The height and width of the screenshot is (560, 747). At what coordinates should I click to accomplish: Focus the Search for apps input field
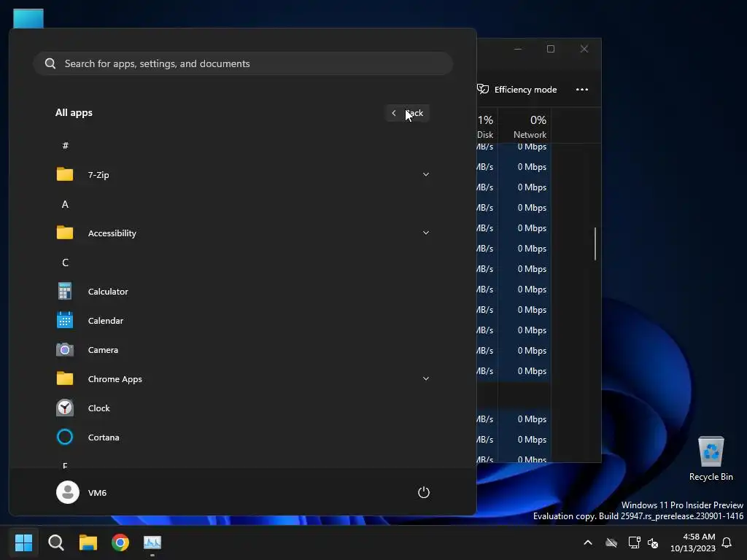pyautogui.click(x=243, y=63)
